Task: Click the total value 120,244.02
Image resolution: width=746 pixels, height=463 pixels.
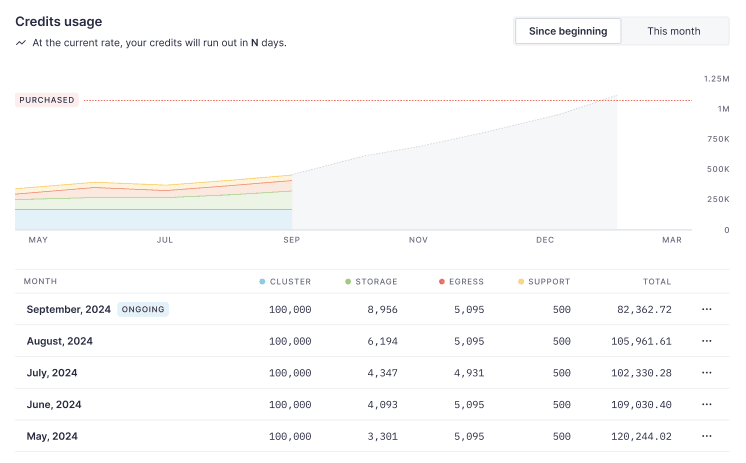Action: (x=641, y=436)
